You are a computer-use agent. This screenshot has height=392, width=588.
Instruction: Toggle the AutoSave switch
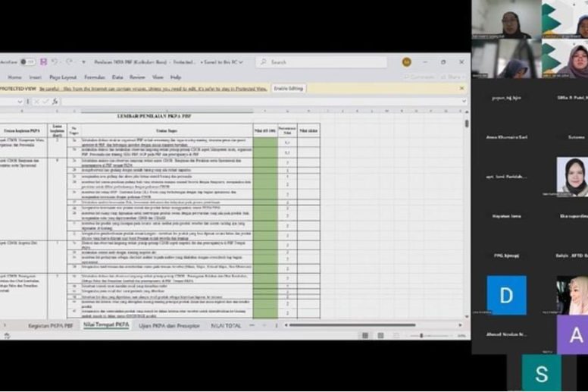27,62
